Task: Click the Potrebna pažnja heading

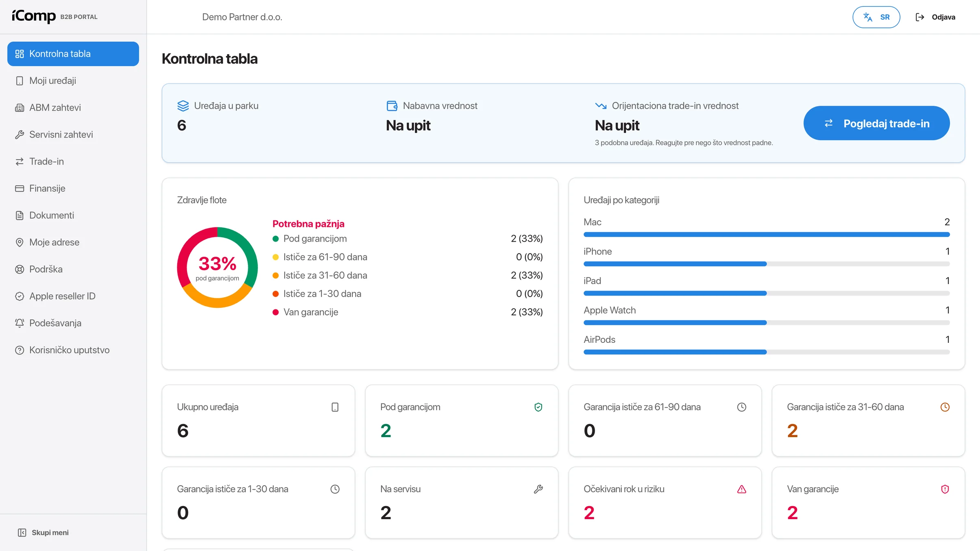Action: coord(308,224)
